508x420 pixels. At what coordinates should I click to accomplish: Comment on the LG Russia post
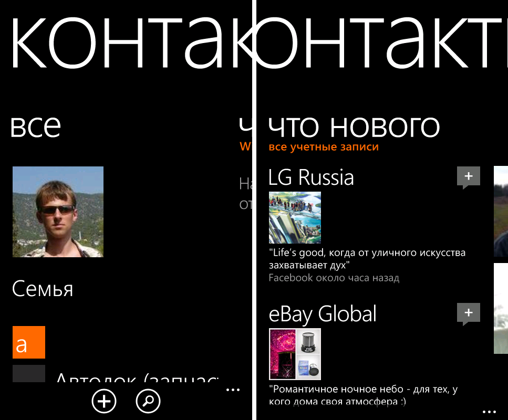tap(469, 177)
